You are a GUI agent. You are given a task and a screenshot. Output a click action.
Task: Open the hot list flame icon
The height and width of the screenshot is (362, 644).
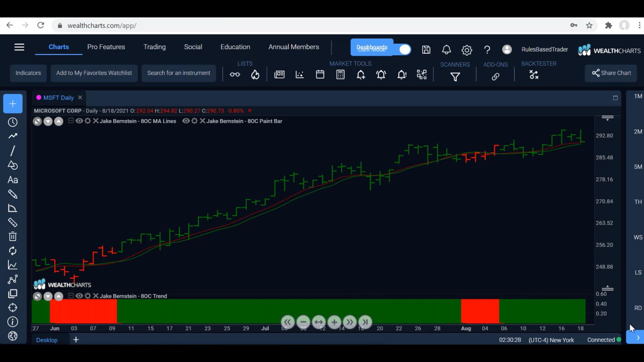click(255, 74)
